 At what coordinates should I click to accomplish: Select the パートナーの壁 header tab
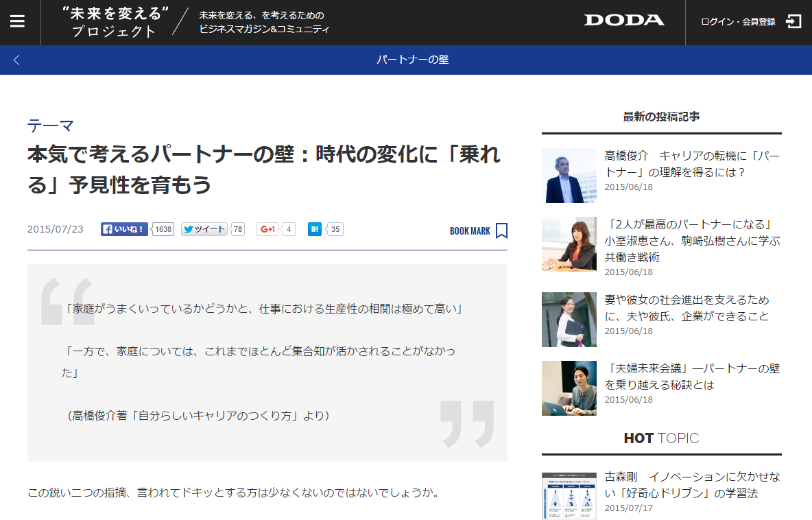coord(412,60)
